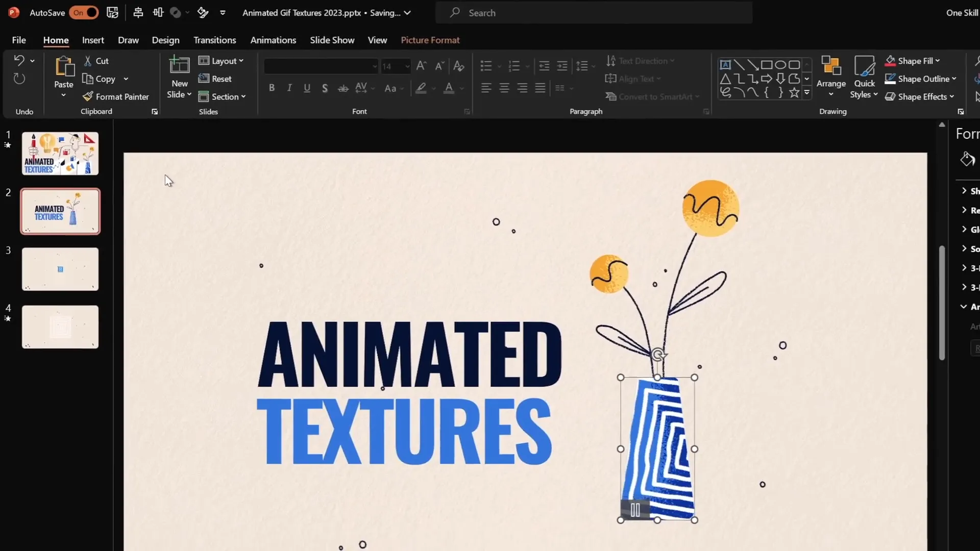Click the Save icon in title bar
The height and width of the screenshot is (551, 980).
pyautogui.click(x=112, y=13)
